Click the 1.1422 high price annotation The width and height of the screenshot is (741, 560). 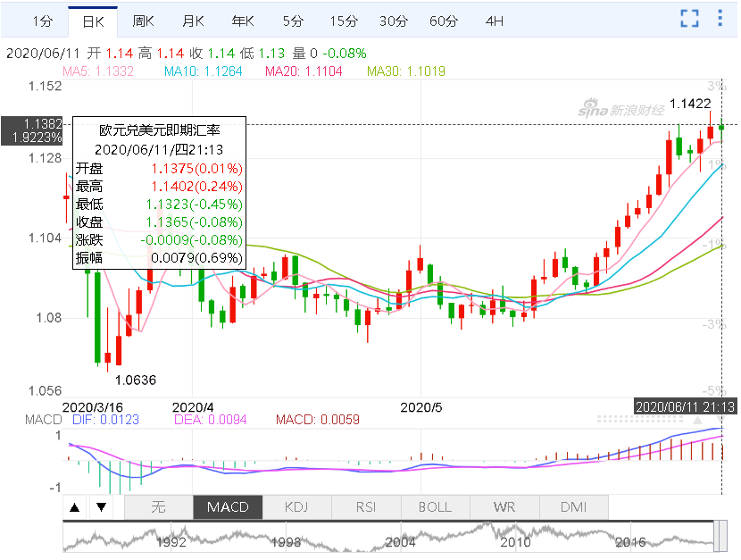click(x=690, y=104)
